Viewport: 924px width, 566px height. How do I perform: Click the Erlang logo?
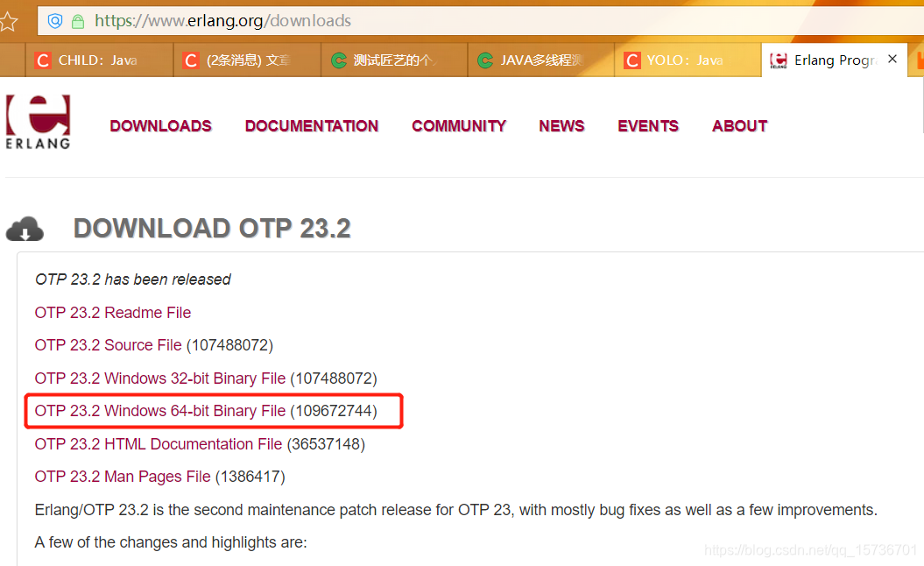click(x=39, y=122)
